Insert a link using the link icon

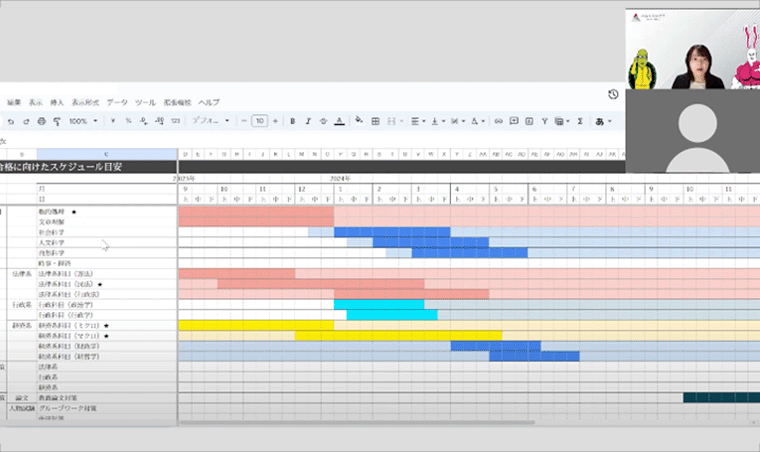click(498, 121)
